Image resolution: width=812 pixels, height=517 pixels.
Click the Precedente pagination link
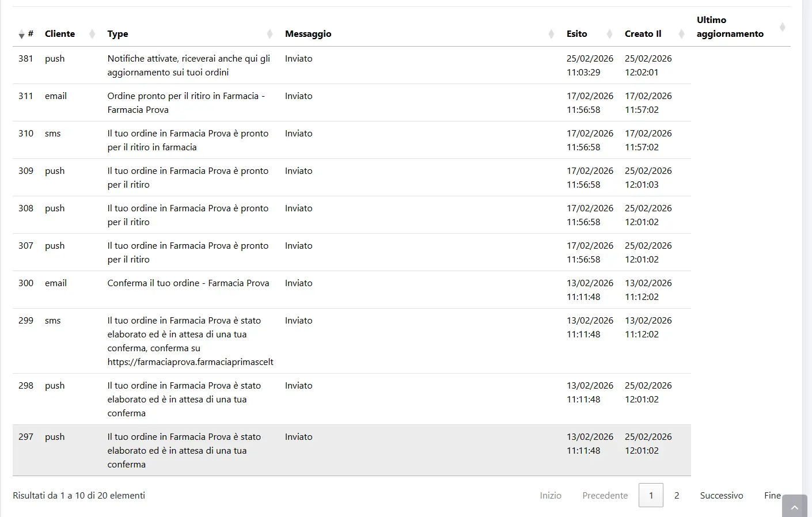[605, 495]
